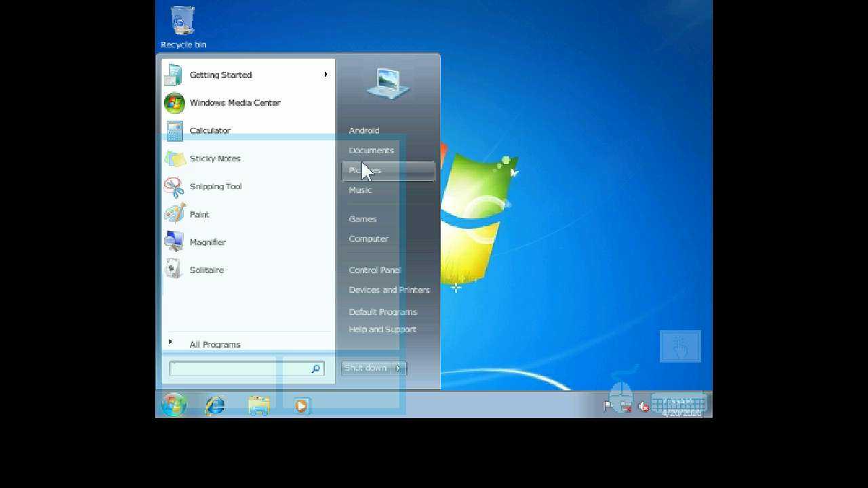Viewport: 868px width, 488px height.
Task: Open Documents library
Action: point(372,150)
